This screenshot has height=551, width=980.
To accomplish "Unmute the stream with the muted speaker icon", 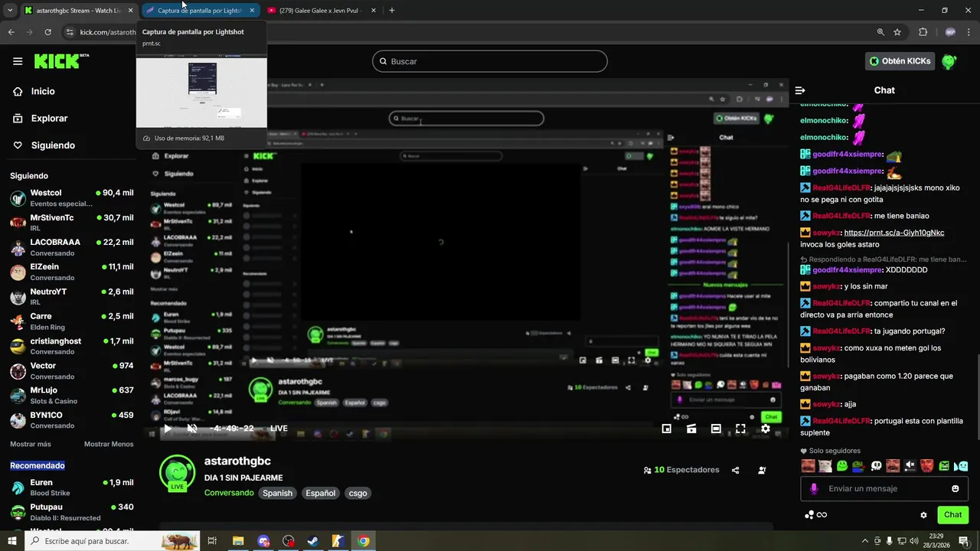I will (192, 429).
